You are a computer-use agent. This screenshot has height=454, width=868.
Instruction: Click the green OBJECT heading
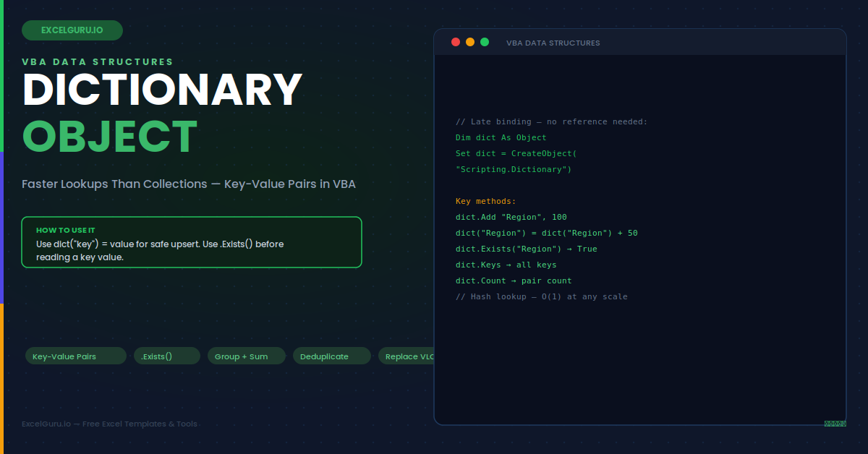tap(110, 136)
